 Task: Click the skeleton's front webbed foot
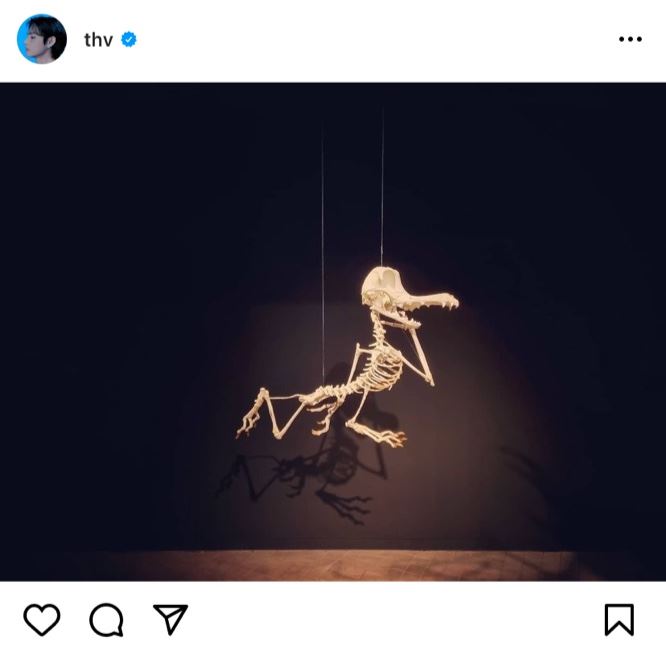point(378,434)
